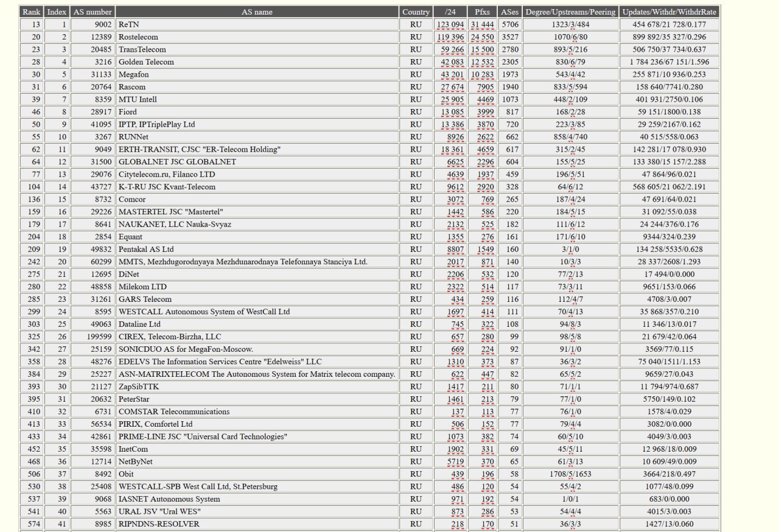Image resolution: width=779 pixels, height=532 pixels.
Task: Select the Rascom AS name cell
Action: point(257,86)
